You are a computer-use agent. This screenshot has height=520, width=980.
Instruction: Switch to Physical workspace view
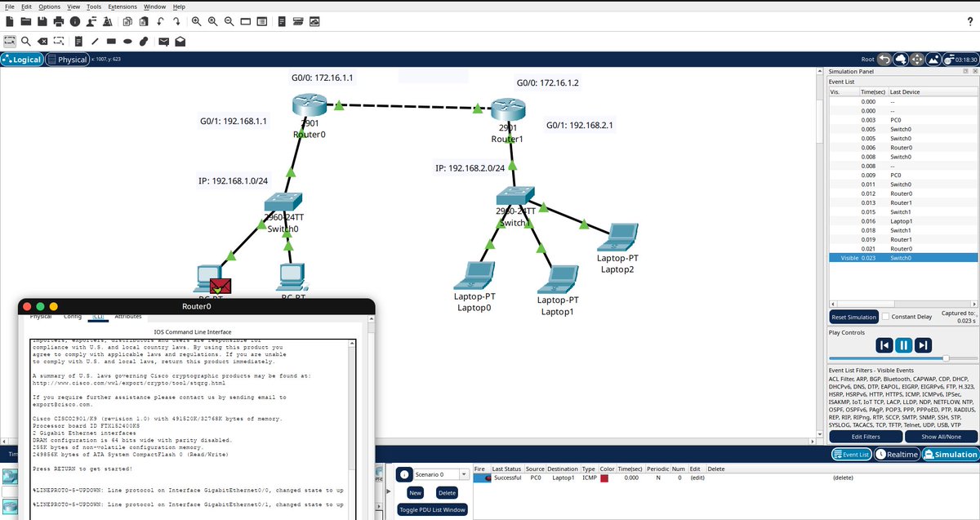(67, 60)
